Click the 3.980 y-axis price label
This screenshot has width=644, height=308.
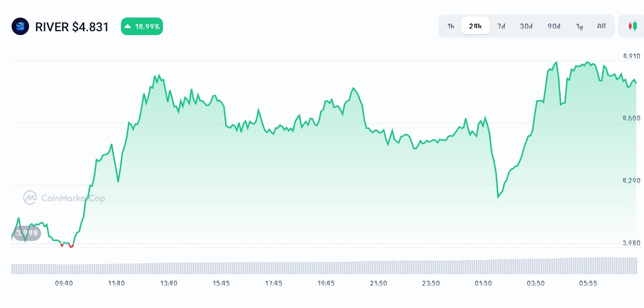pyautogui.click(x=632, y=243)
